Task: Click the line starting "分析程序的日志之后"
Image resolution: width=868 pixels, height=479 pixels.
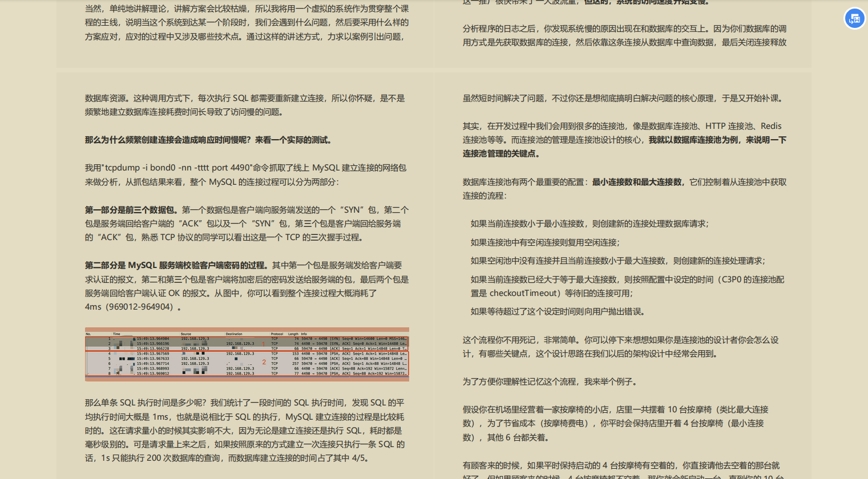Action: (x=625, y=29)
